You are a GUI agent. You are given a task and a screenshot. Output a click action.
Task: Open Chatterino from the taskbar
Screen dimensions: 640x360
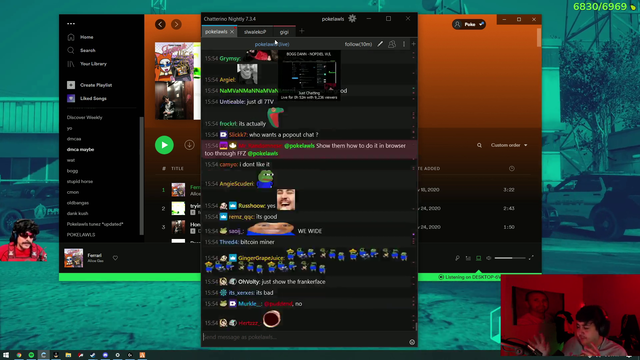coord(43,355)
